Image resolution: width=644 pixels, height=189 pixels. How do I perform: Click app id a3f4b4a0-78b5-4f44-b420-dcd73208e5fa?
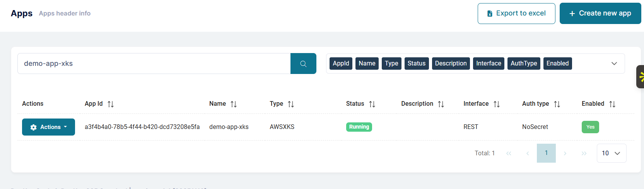click(142, 127)
